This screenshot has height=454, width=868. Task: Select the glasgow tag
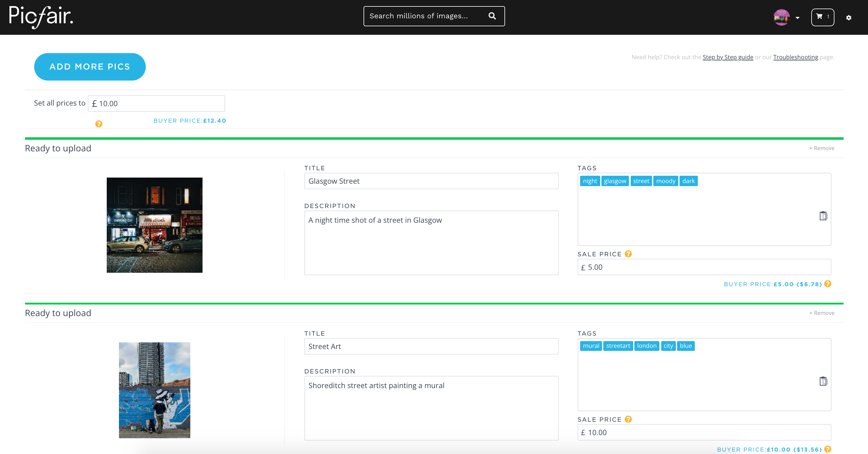click(x=615, y=181)
